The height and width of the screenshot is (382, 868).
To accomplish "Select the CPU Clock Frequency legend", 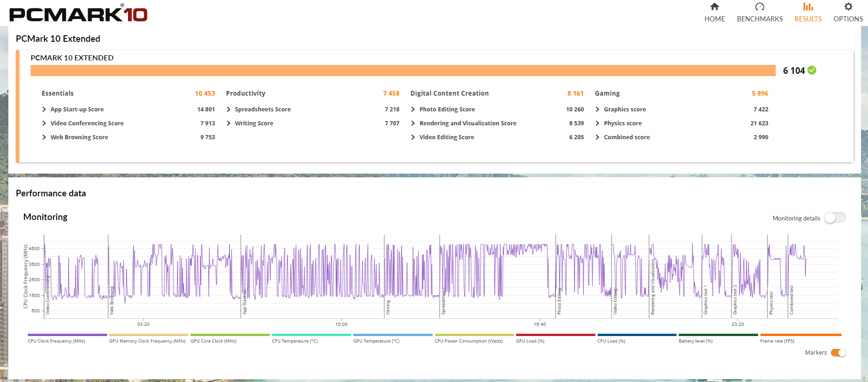I will click(x=56, y=341).
